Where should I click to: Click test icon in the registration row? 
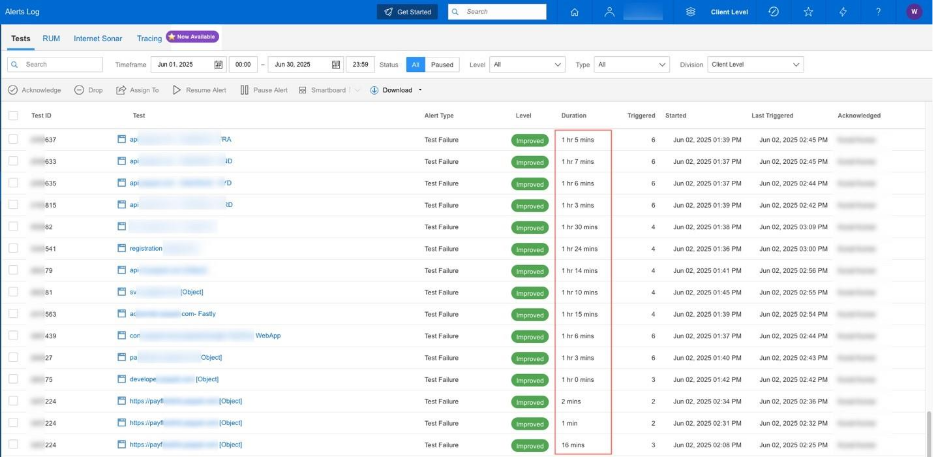pyautogui.click(x=122, y=248)
